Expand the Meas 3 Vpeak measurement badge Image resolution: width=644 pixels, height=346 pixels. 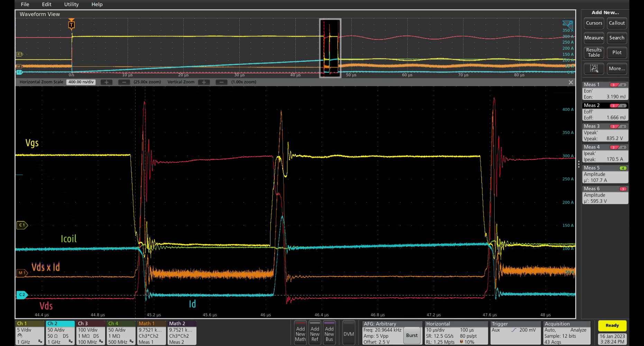point(605,133)
